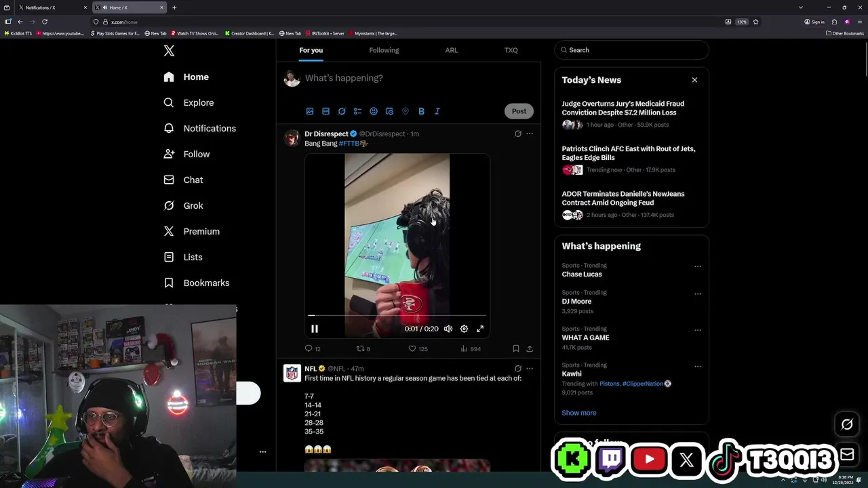View analytics for Dr Disrespect post
This screenshot has height=488, width=868.
471,348
